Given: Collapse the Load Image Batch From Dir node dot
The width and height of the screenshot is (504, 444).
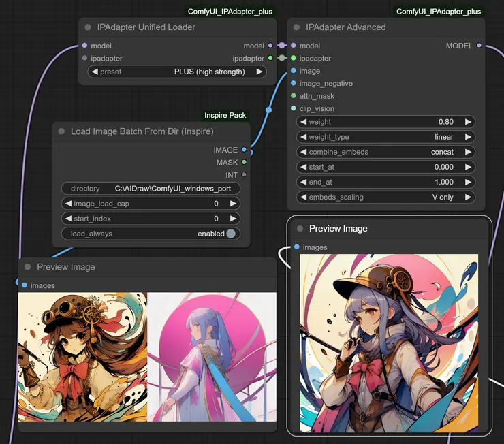Looking at the screenshot, I should pos(61,131).
